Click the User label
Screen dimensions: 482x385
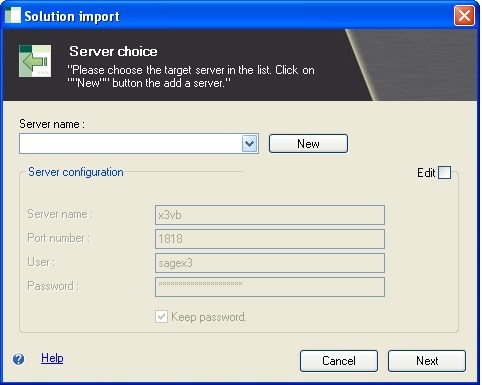pos(41,262)
